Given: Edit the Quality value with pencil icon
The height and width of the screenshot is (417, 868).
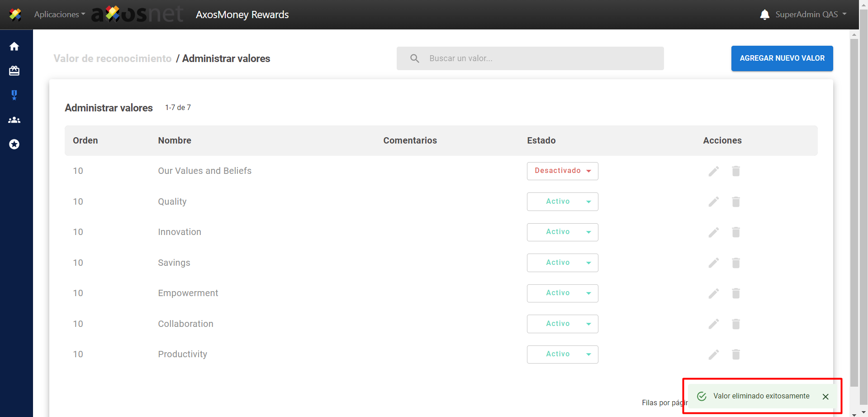Looking at the screenshot, I should pos(713,202).
